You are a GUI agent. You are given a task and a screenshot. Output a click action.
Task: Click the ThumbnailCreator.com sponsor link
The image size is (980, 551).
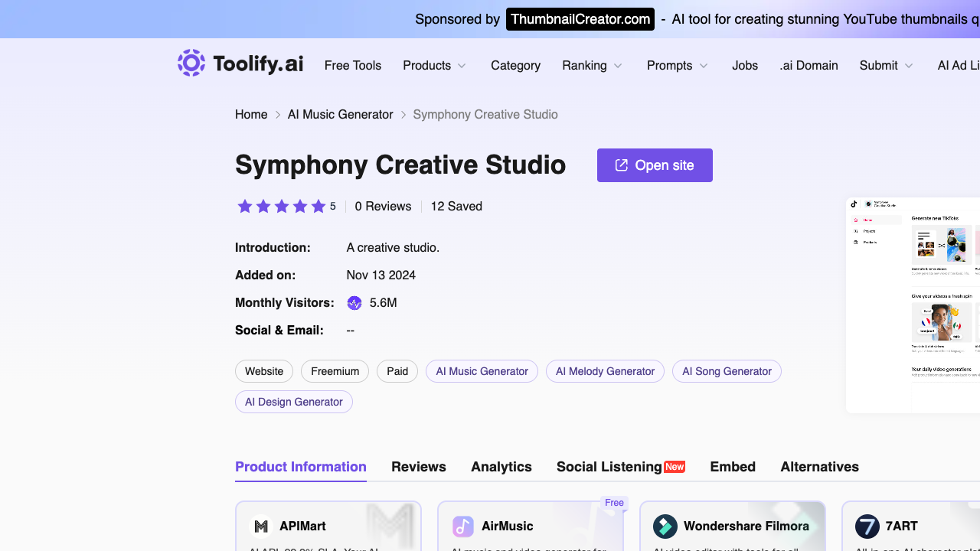point(580,19)
